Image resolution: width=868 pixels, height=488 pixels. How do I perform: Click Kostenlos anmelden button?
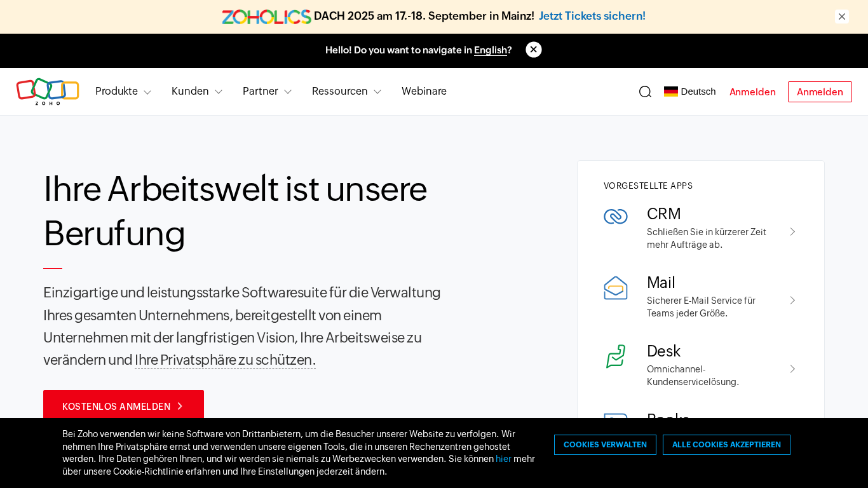(x=123, y=406)
